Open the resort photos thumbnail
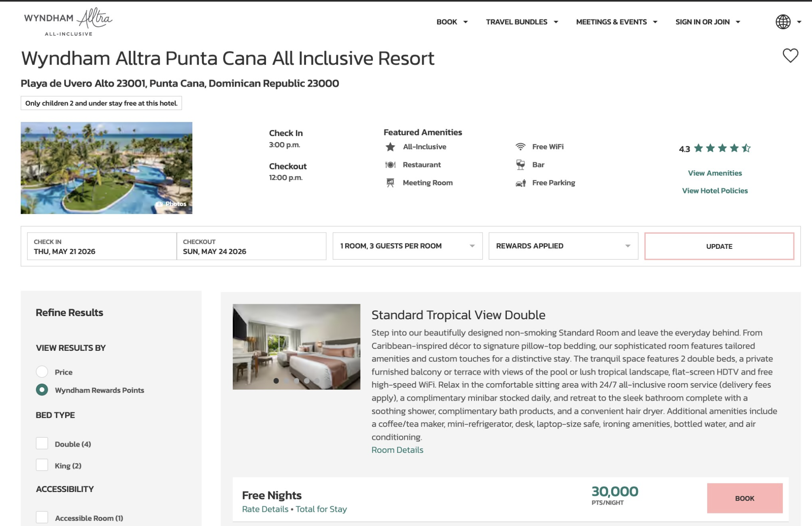The height and width of the screenshot is (526, 812). [x=106, y=168]
